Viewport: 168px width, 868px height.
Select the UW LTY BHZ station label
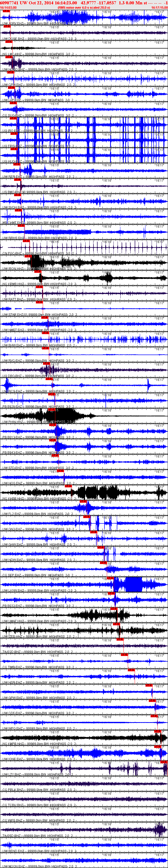pyautogui.click(x=38, y=774)
